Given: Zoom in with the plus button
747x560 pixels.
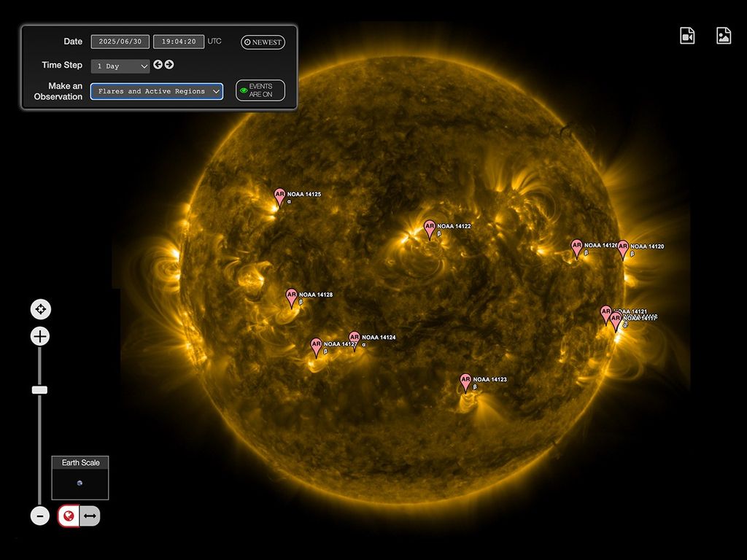Looking at the screenshot, I should (x=40, y=336).
